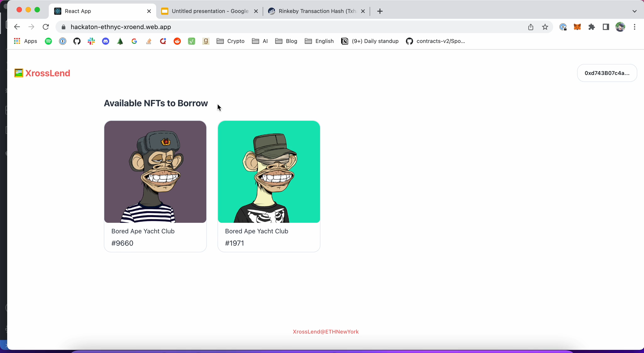
Task: Open the Stack Overflow bookmark icon
Action: tap(149, 41)
